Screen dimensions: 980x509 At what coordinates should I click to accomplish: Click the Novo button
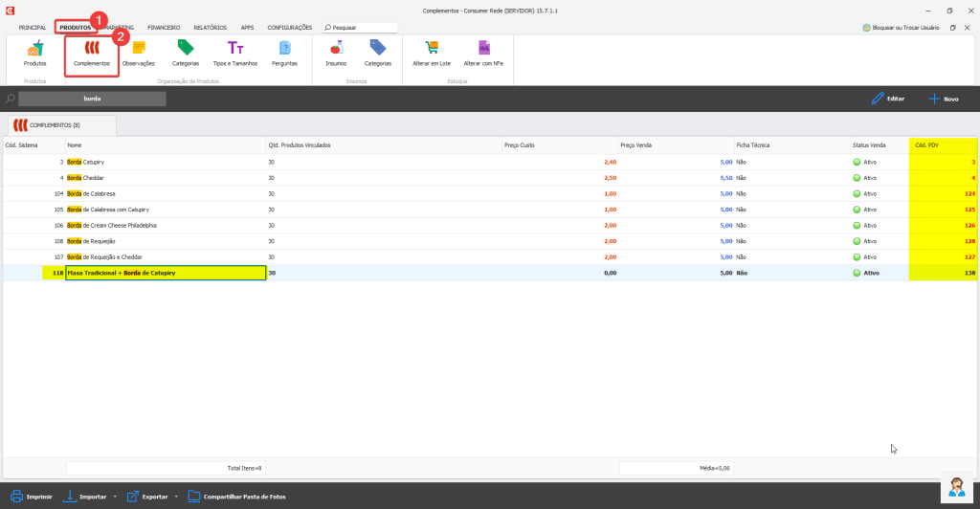[943, 99]
